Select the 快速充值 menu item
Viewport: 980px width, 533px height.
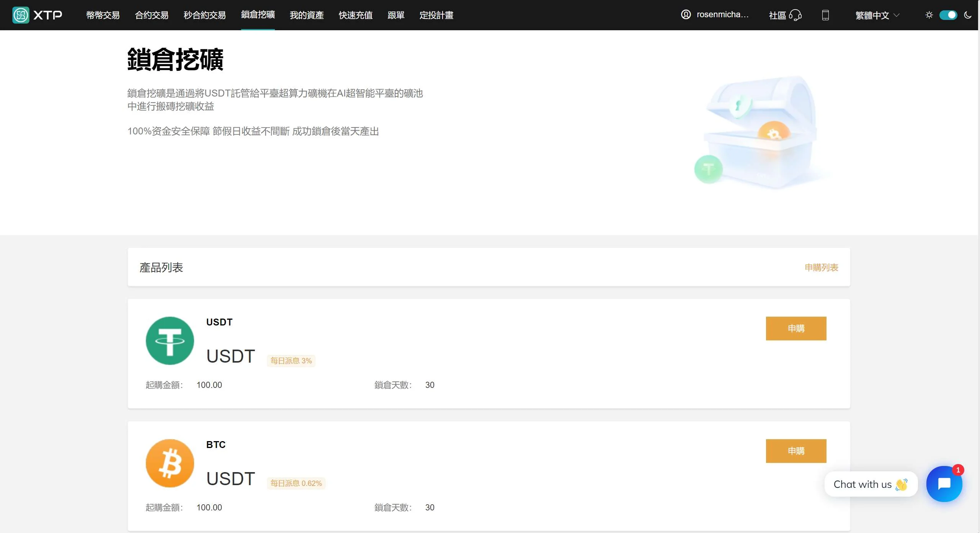[x=355, y=15]
